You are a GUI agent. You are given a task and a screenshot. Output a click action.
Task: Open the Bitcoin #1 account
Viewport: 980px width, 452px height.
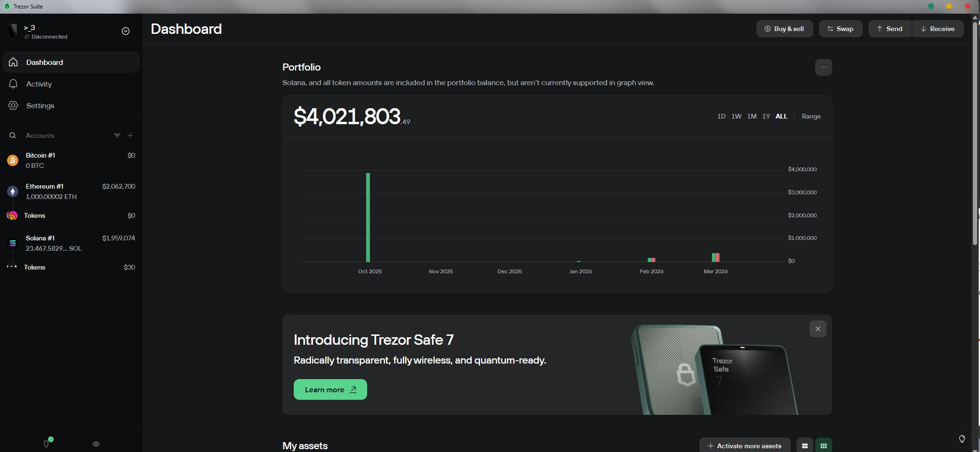[x=71, y=160]
